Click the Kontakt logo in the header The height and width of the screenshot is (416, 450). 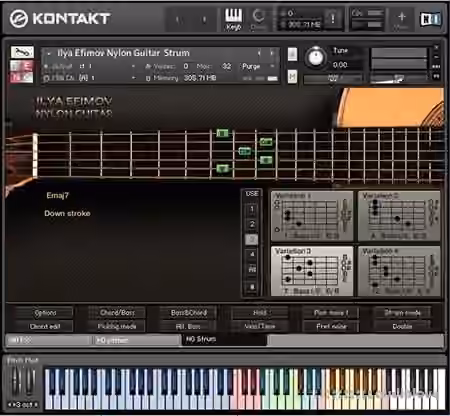tap(60, 18)
